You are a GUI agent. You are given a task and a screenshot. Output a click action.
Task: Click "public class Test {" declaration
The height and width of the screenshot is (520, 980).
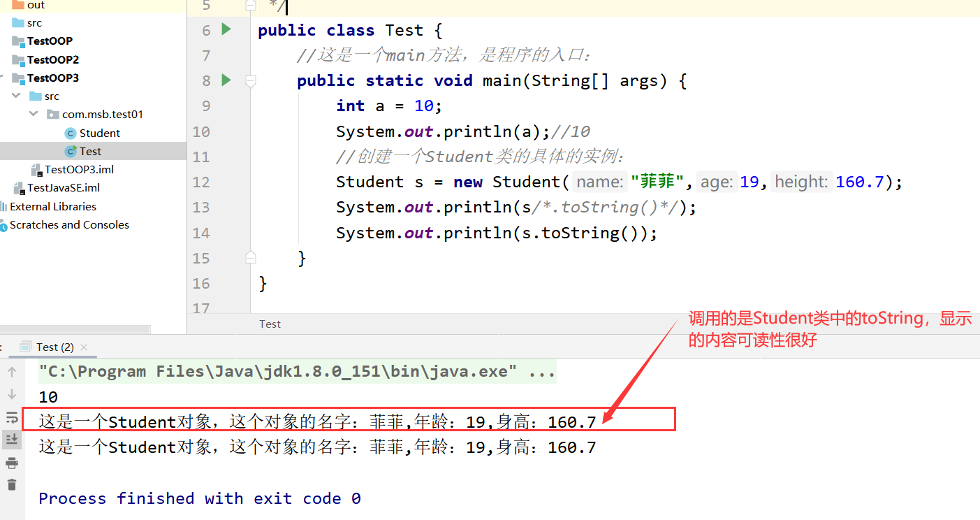pyautogui.click(x=350, y=30)
